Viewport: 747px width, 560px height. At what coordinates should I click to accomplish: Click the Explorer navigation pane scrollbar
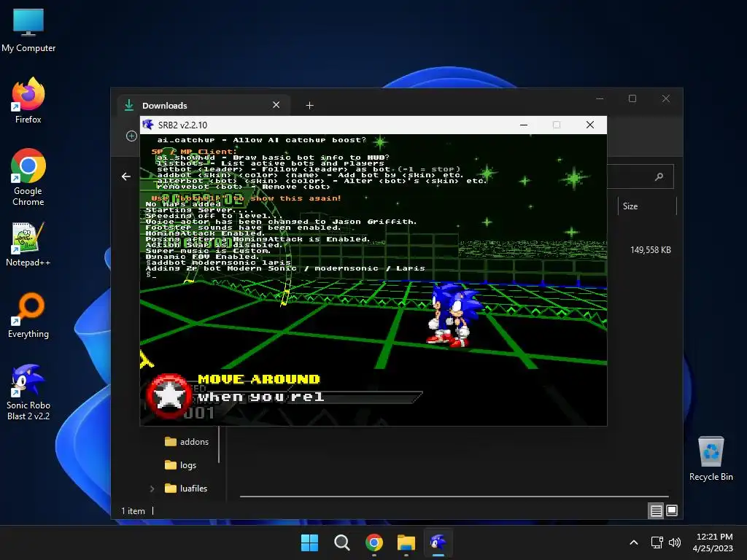click(x=219, y=444)
